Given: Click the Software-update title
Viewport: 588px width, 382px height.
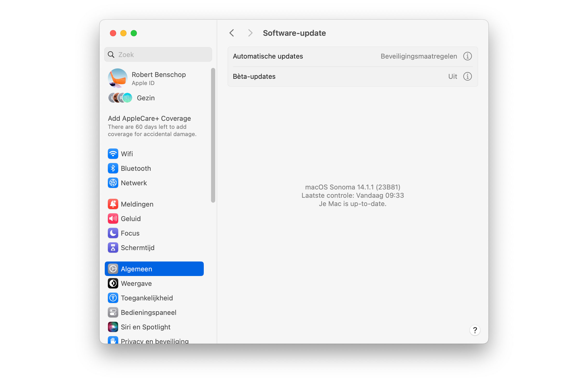Looking at the screenshot, I should (294, 33).
